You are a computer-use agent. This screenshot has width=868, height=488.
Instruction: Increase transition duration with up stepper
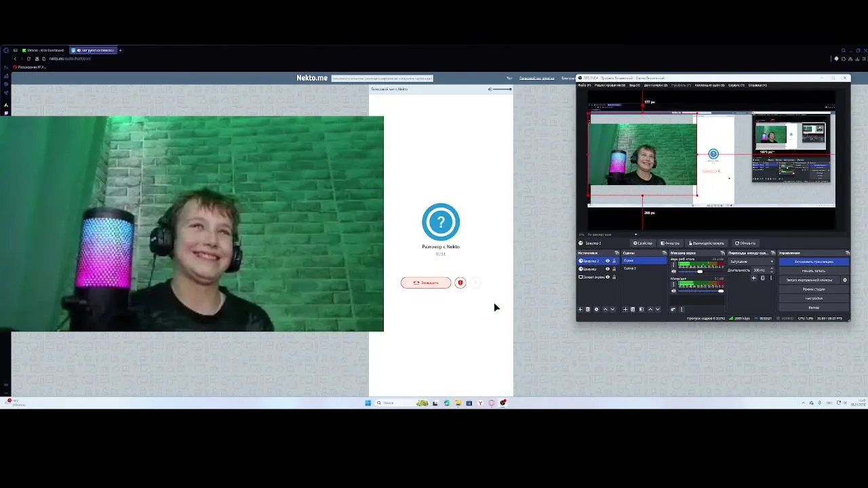click(772, 268)
